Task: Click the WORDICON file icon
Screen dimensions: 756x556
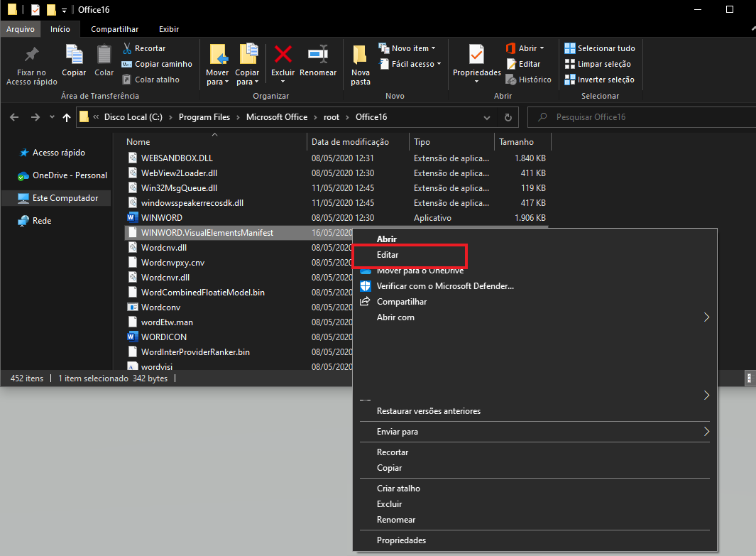Action: click(x=132, y=337)
